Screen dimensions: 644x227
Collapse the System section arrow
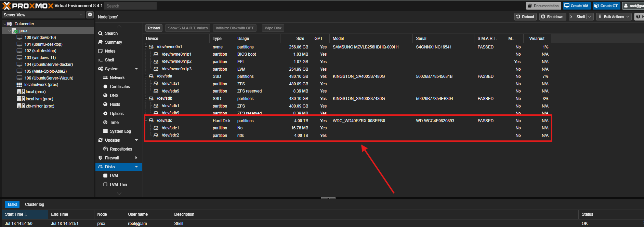point(136,69)
